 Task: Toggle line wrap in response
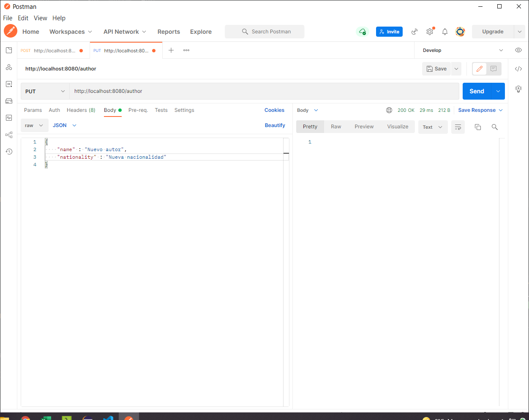[458, 127]
